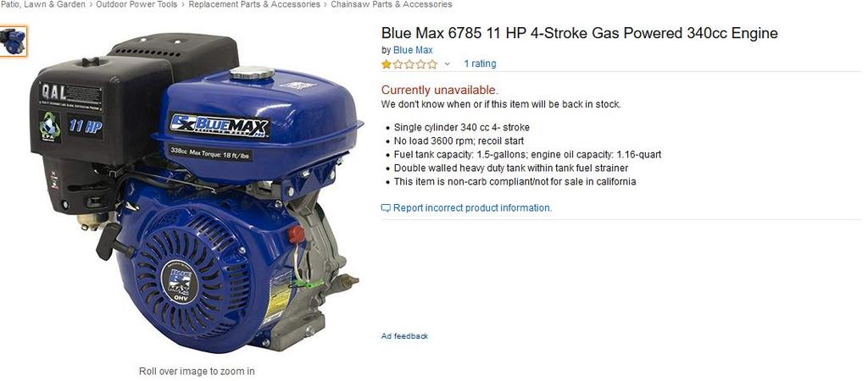This screenshot has width=868, height=381.
Task: Click the second empty rating star
Action: (x=398, y=64)
